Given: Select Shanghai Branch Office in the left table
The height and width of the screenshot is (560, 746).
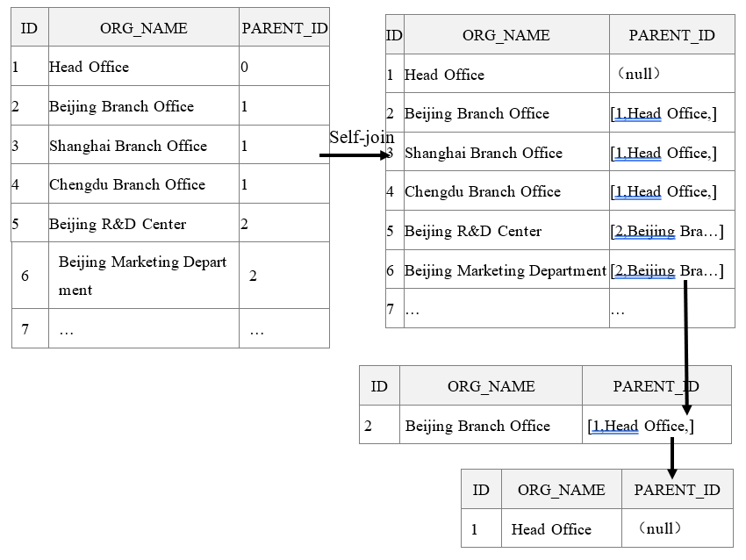Looking at the screenshot, I should 128,146.
